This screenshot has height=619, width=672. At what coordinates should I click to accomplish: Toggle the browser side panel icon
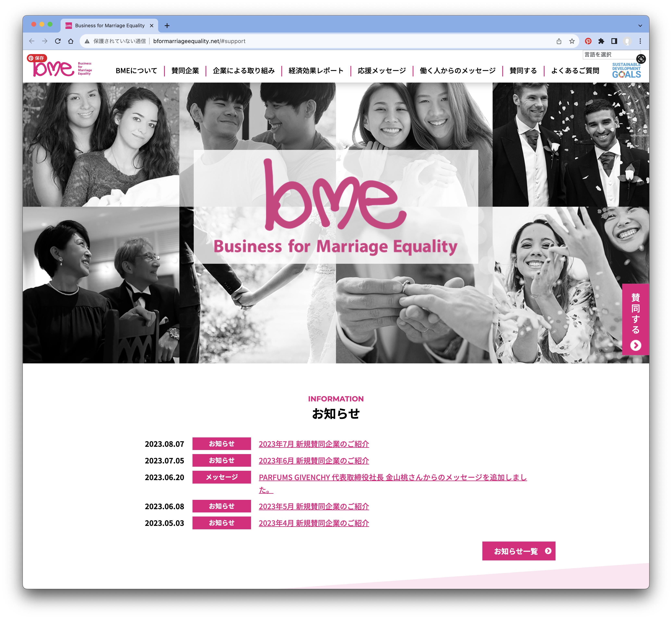614,41
